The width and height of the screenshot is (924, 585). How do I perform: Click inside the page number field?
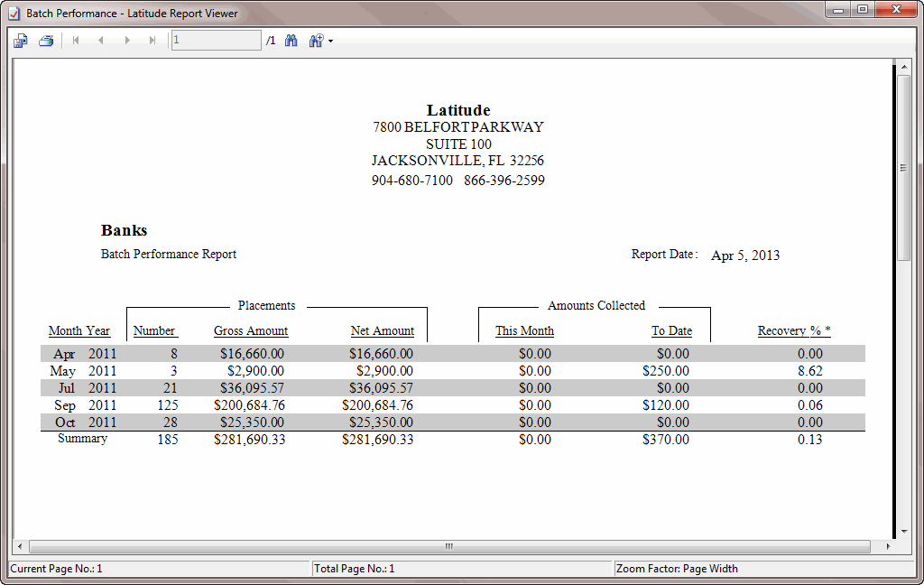pyautogui.click(x=215, y=40)
